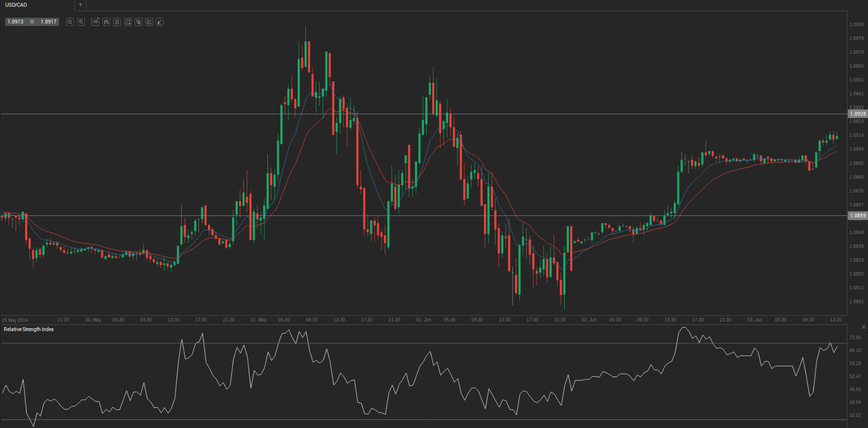The image size is (868, 428).
Task: Click the zoom out magnifier icon
Action: point(70,22)
